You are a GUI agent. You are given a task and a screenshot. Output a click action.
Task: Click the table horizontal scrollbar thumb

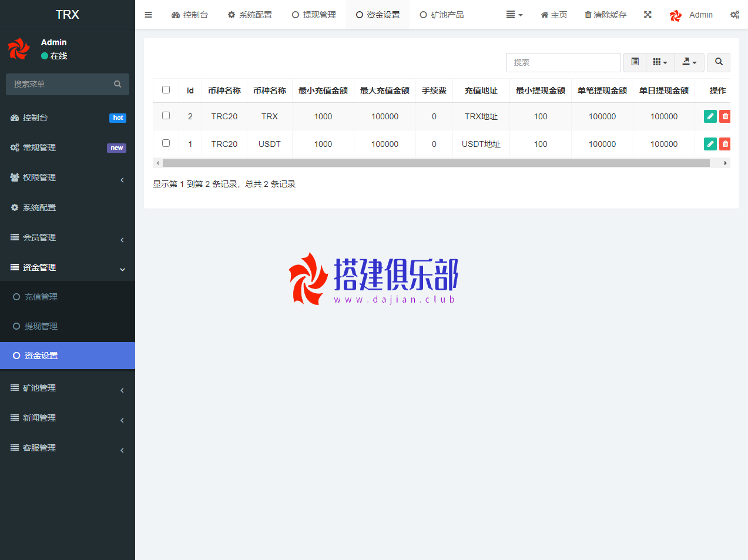pyautogui.click(x=436, y=163)
